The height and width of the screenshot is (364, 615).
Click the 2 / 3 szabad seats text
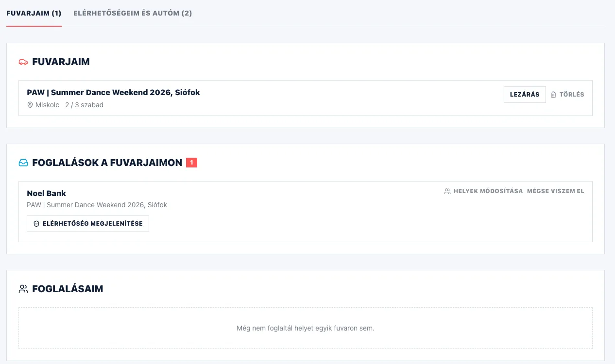coord(84,105)
